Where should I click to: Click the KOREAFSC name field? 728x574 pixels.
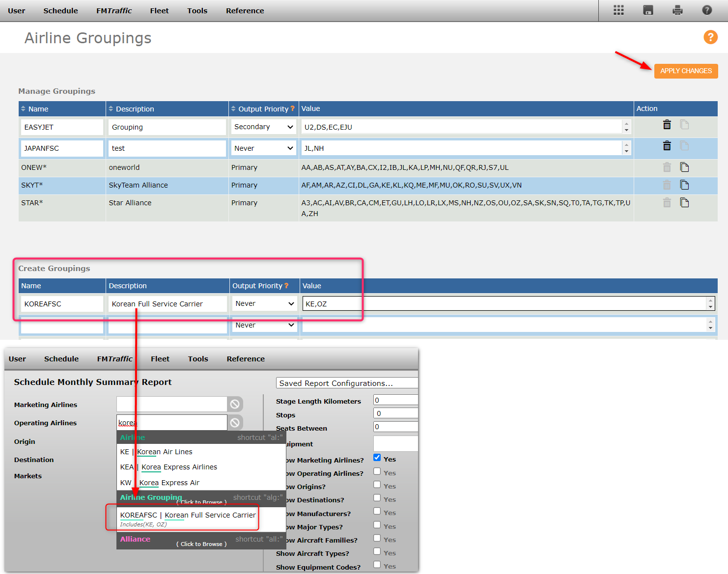(x=62, y=304)
